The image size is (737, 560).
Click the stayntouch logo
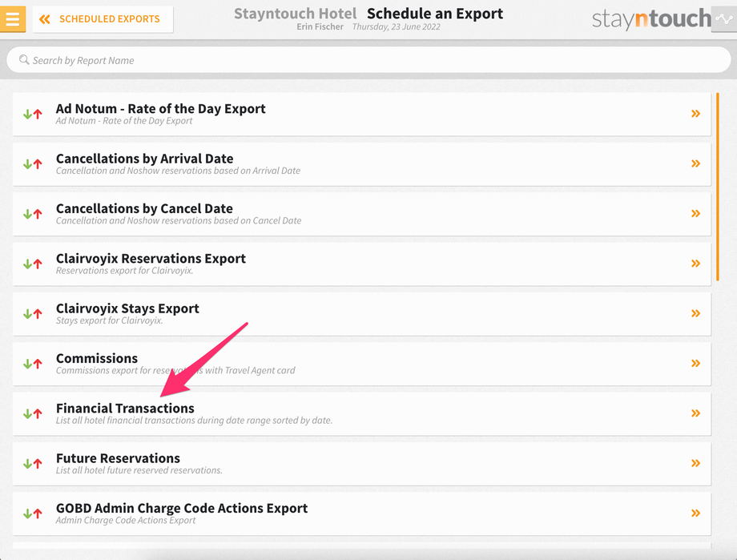[651, 18]
